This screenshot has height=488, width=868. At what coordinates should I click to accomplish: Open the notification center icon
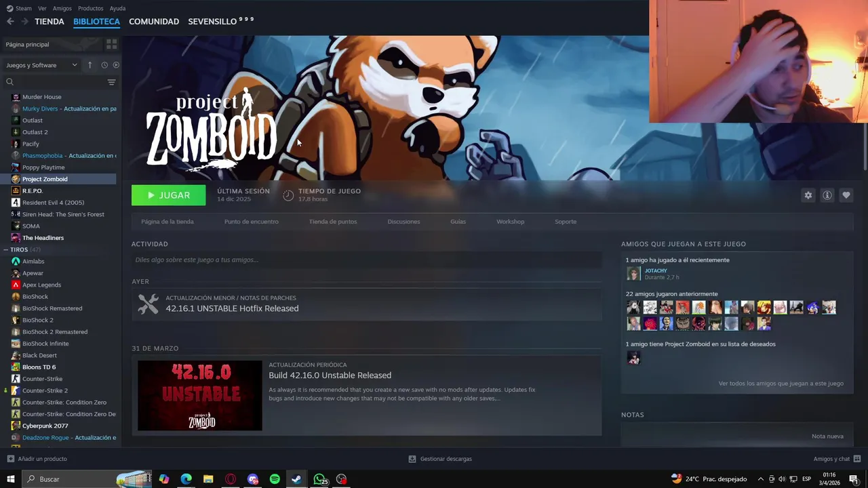coord(854,479)
